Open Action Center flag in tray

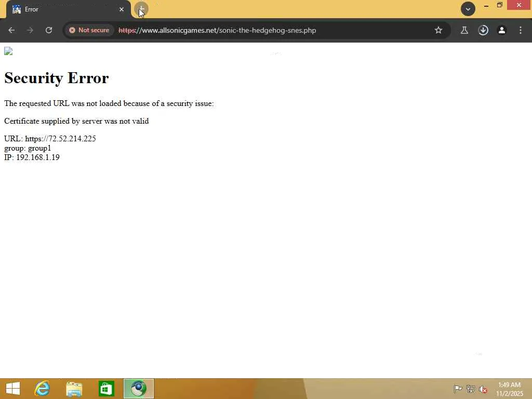[458, 389]
